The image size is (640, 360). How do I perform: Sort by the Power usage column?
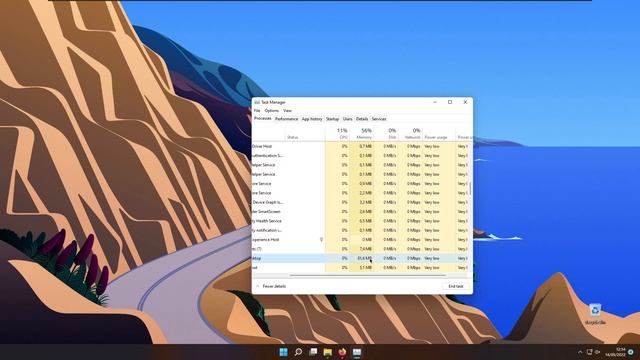tap(439, 133)
